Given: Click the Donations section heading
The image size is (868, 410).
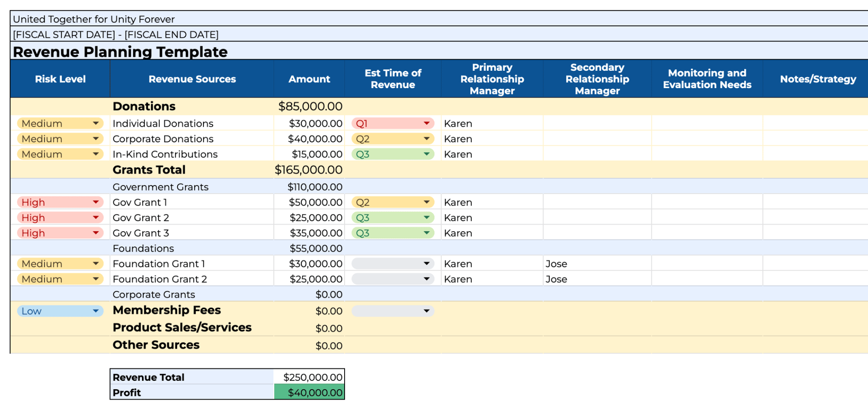Looking at the screenshot, I should (x=144, y=106).
